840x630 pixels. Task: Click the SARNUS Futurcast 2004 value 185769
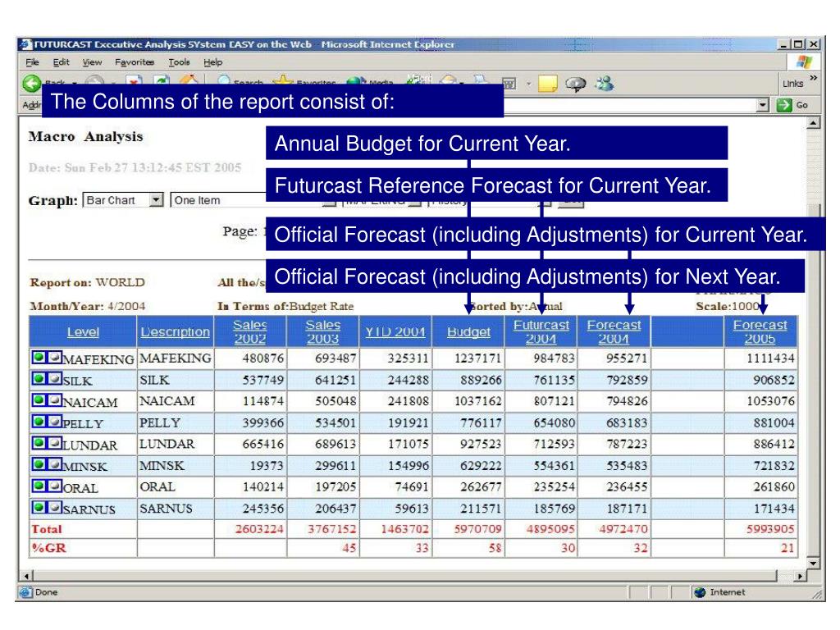click(554, 508)
